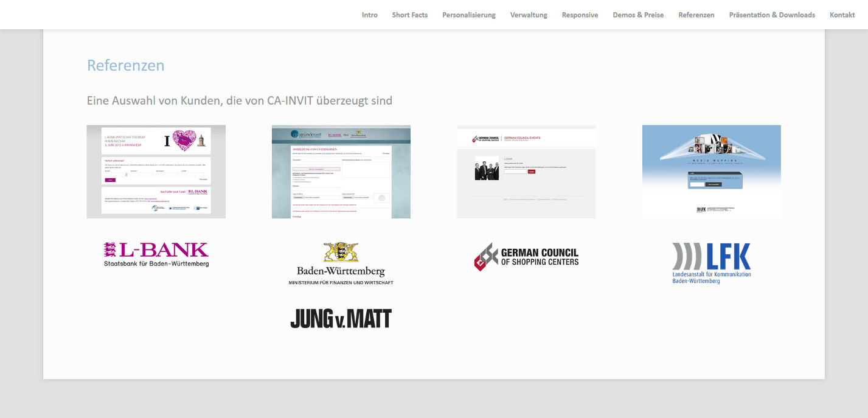Open Demos & Preise menu entry
The height and width of the screenshot is (418, 868).
[x=638, y=15]
